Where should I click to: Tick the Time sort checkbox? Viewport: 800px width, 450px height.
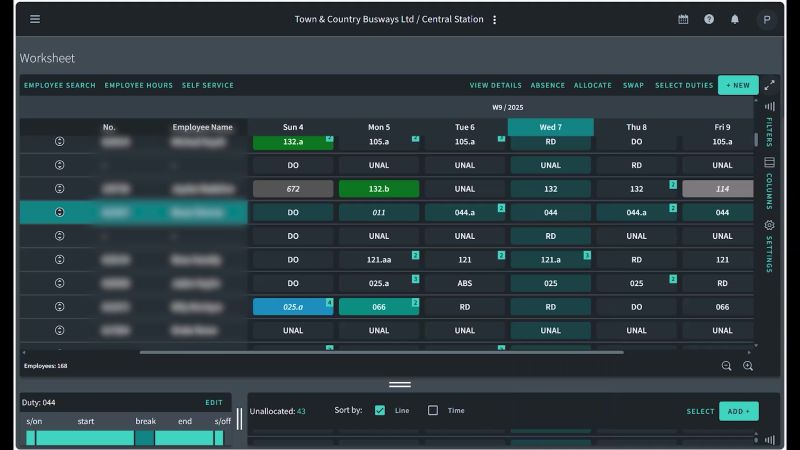pos(433,410)
